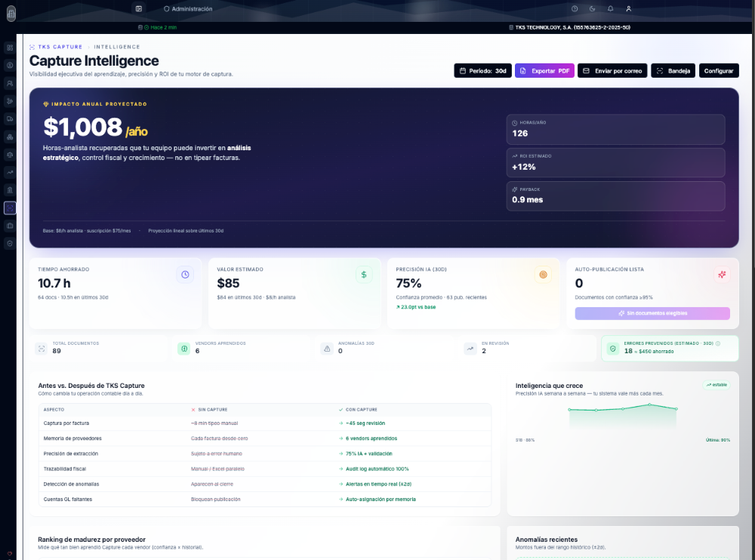Click the highest point on precision chart
Screen dimensions: 755x560
tap(649, 405)
